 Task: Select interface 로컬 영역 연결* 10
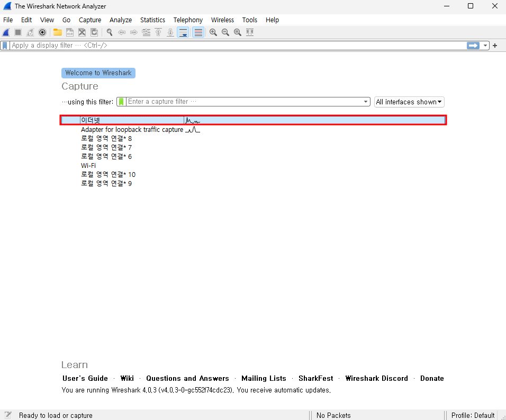(108, 175)
